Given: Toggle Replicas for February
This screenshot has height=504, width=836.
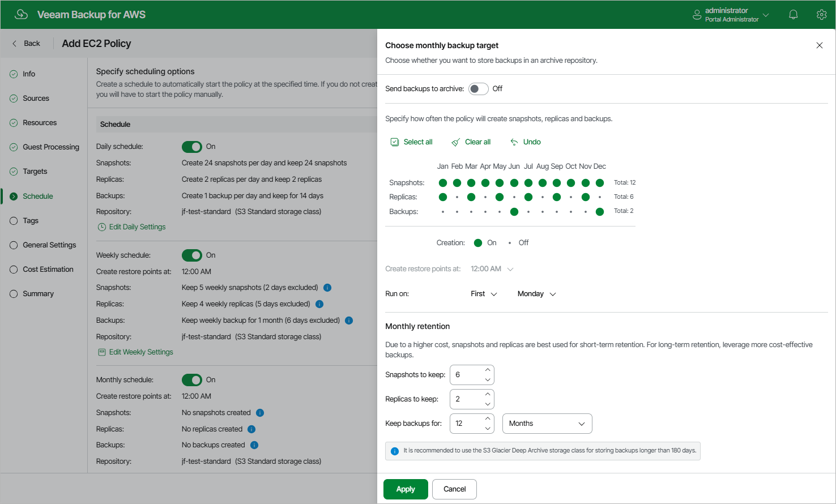Looking at the screenshot, I should [457, 197].
